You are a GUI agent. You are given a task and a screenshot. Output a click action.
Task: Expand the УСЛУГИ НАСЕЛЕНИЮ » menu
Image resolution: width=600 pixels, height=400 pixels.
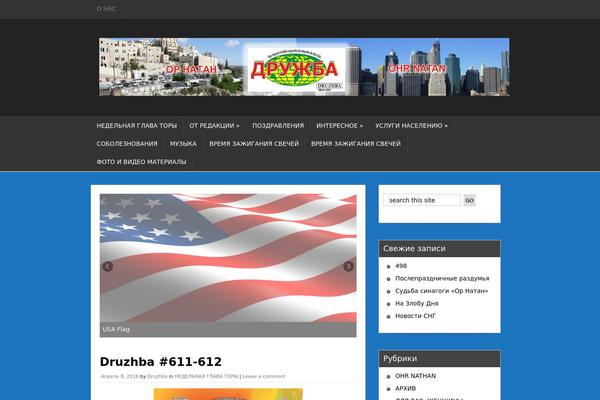411,126
